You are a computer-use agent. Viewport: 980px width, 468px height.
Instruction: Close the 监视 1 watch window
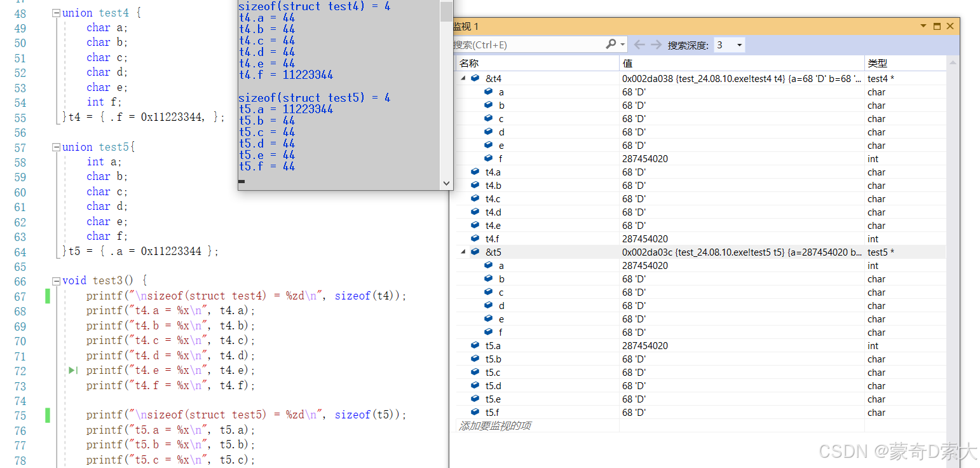click(950, 26)
